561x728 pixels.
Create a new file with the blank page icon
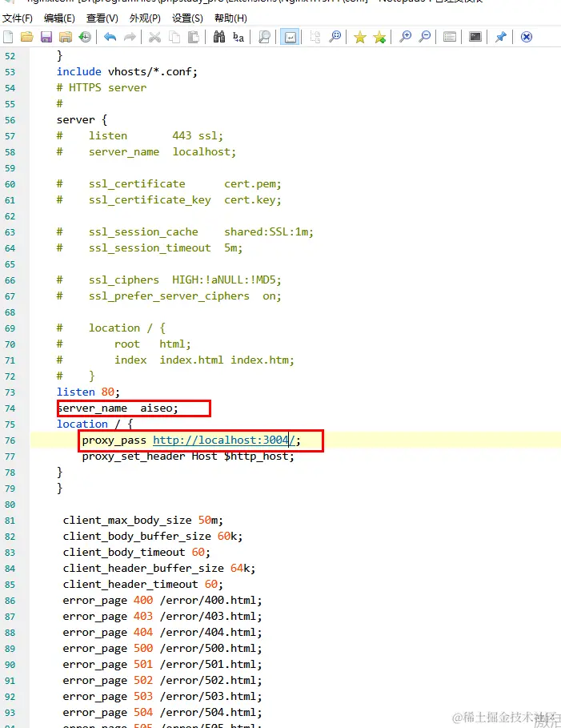[8, 37]
